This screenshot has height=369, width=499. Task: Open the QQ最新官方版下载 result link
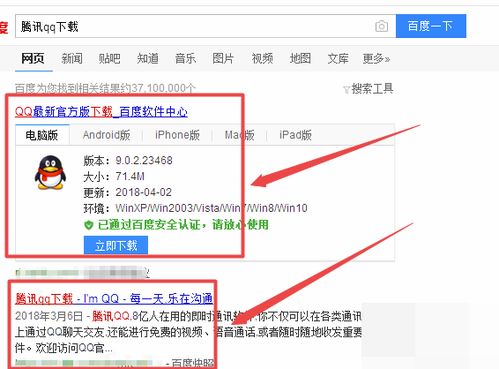click(101, 112)
